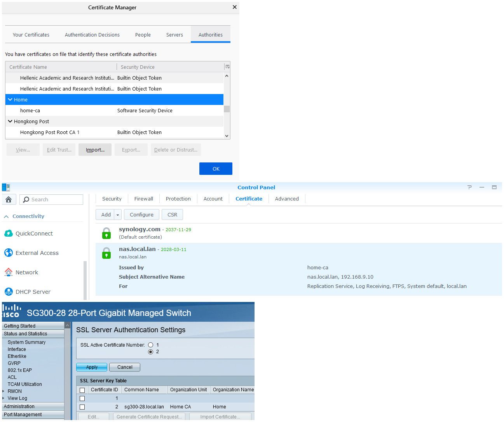
Task: Open the Advanced tab
Action: [x=287, y=199]
